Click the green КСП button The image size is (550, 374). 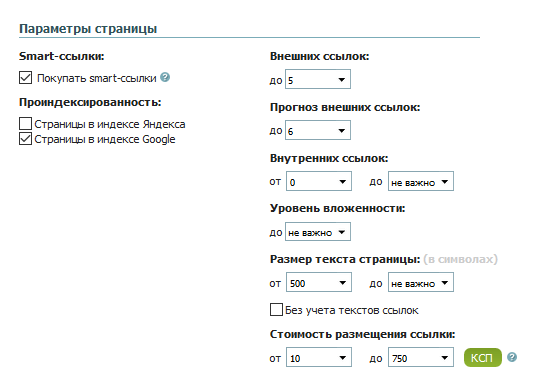point(483,358)
